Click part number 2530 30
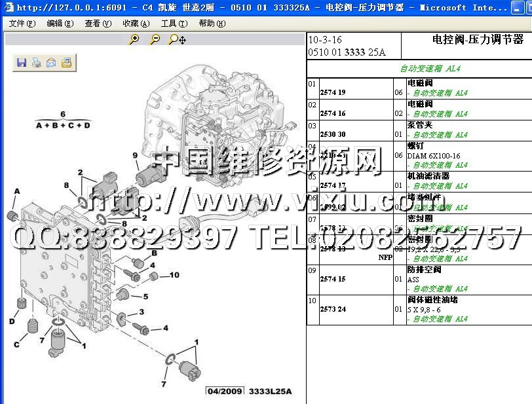532x404 pixels. tap(333, 134)
